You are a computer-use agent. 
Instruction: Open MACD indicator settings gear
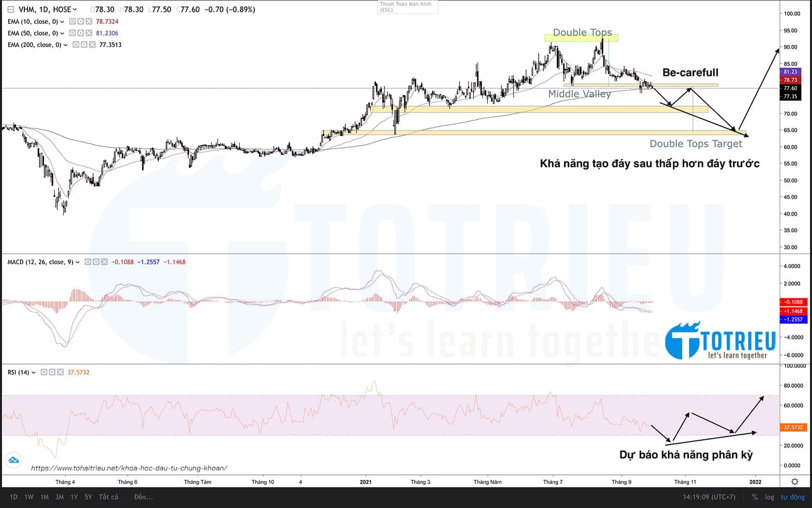[x=96, y=262]
